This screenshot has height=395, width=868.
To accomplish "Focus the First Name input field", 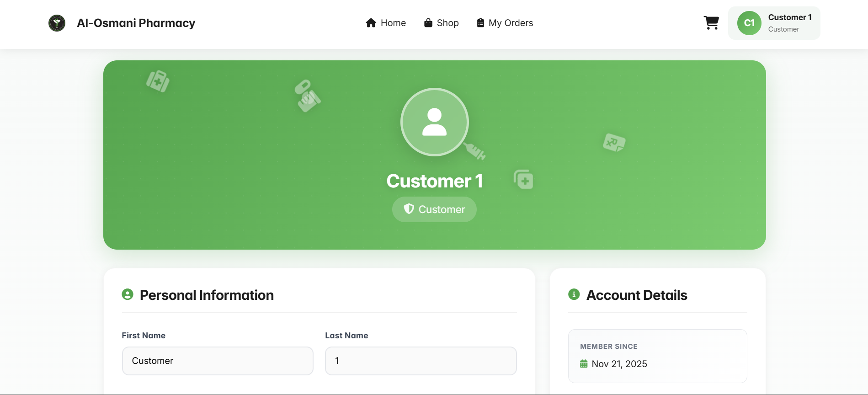I will tap(218, 361).
